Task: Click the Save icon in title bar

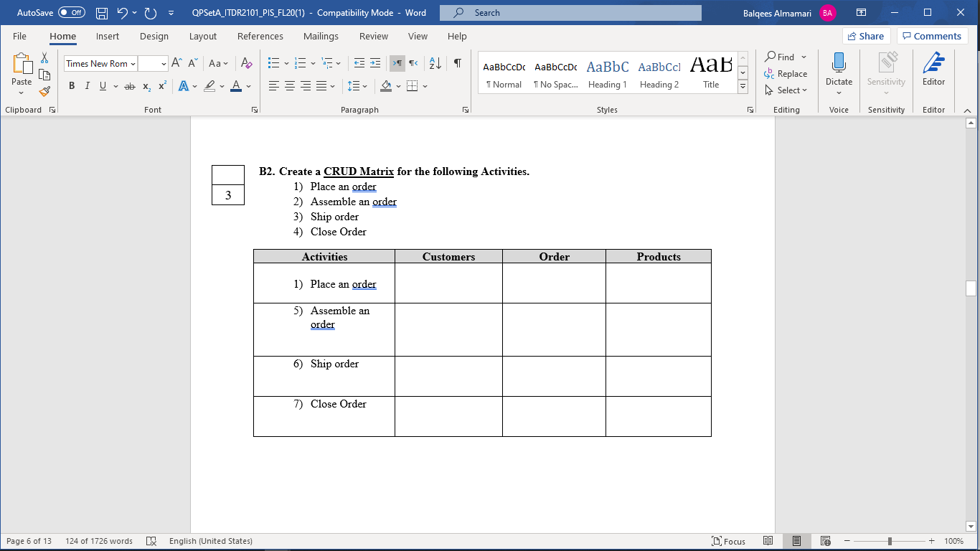Action: click(102, 13)
